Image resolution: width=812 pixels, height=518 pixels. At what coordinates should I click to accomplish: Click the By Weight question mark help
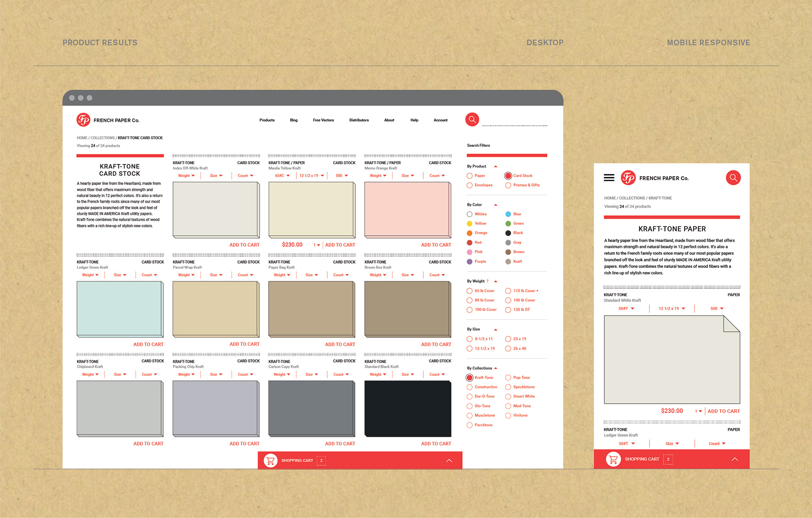tap(488, 281)
